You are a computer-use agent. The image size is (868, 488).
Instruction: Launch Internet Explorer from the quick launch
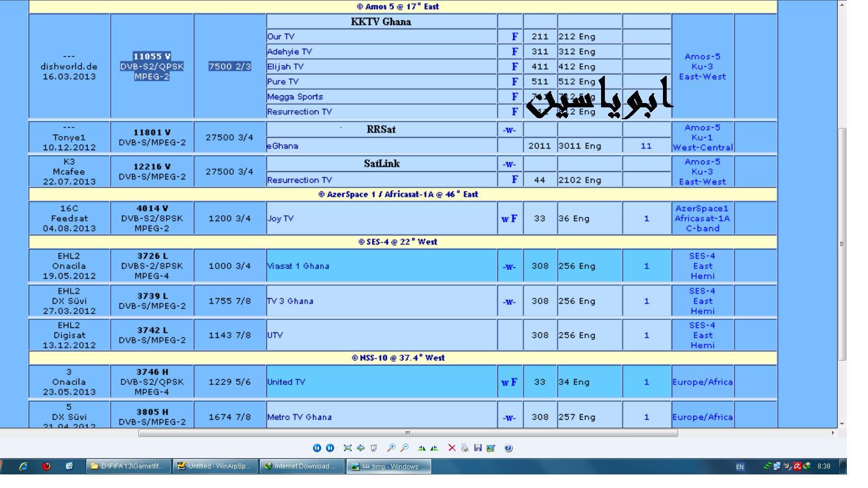[23, 466]
